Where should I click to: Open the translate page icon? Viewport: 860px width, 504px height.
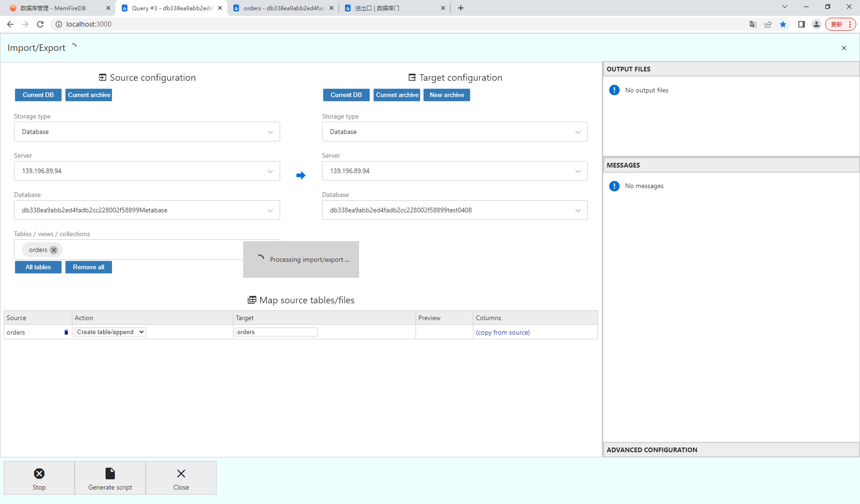pyautogui.click(x=753, y=24)
